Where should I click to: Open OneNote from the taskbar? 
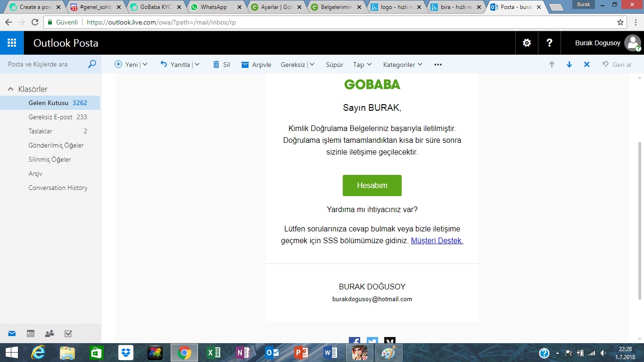coord(243,353)
